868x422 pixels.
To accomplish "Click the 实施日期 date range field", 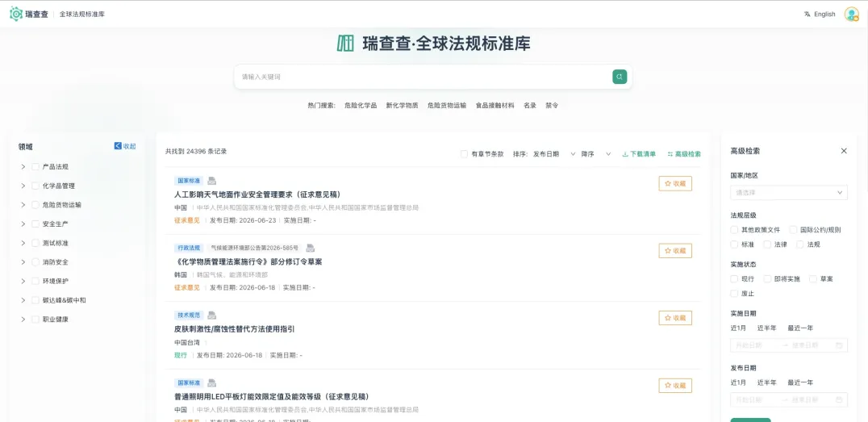I will click(x=788, y=345).
